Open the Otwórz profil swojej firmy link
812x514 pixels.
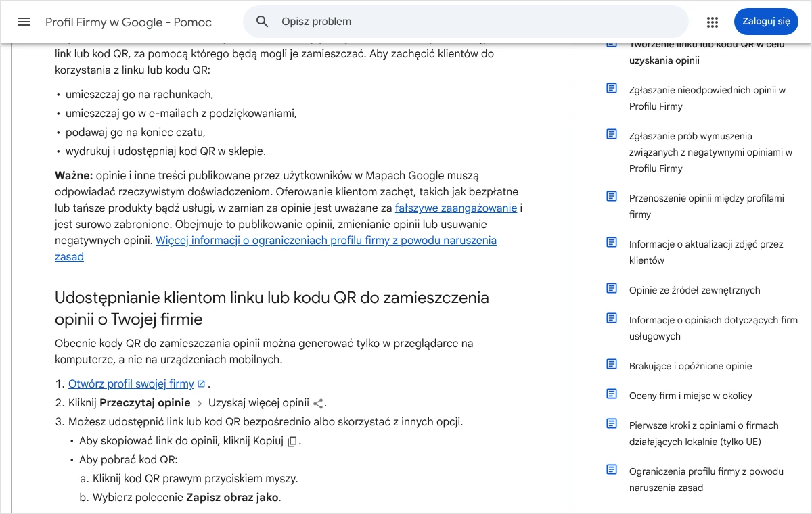point(131,384)
